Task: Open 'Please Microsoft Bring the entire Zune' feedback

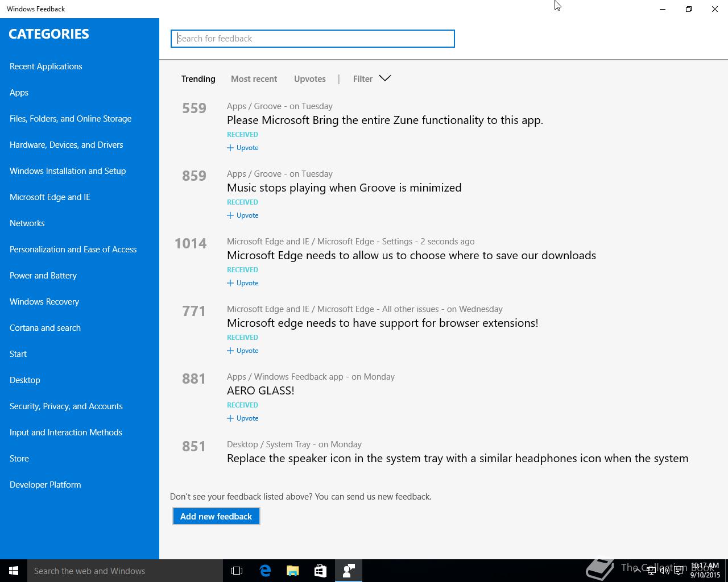Action: (x=385, y=120)
